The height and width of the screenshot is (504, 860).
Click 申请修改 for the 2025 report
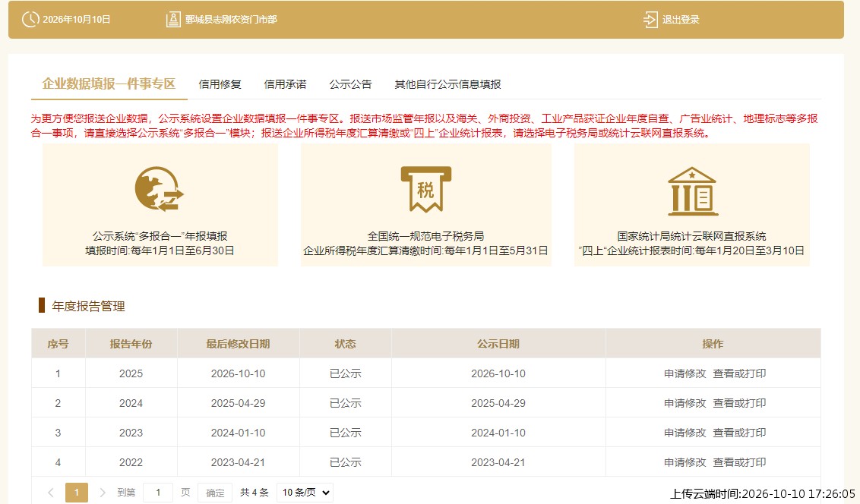click(x=685, y=373)
